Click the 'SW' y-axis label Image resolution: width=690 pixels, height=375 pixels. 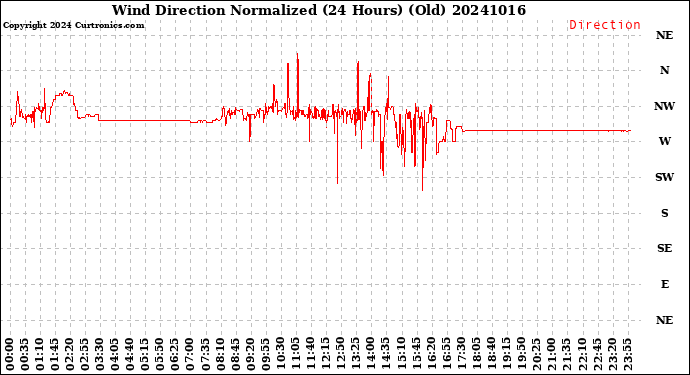[664, 177]
